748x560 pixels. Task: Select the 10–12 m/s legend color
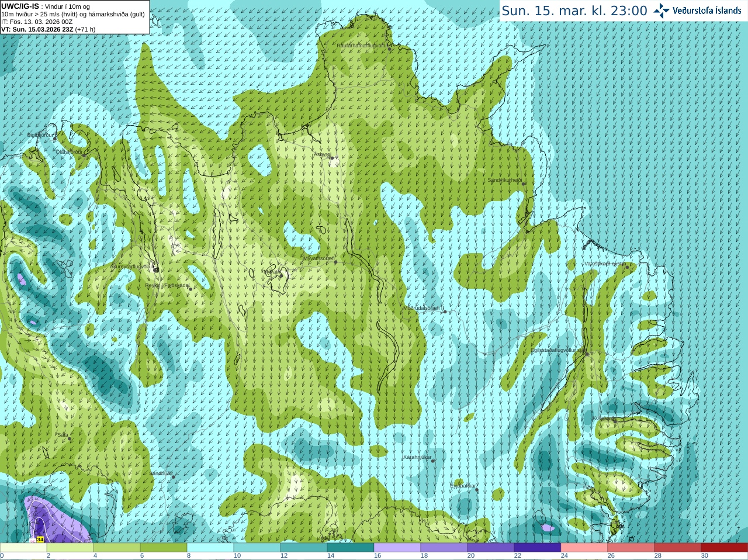[x=257, y=548]
